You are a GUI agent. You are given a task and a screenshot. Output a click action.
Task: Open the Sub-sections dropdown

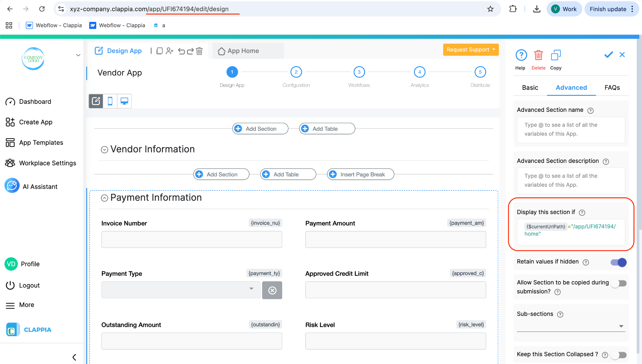point(571,326)
